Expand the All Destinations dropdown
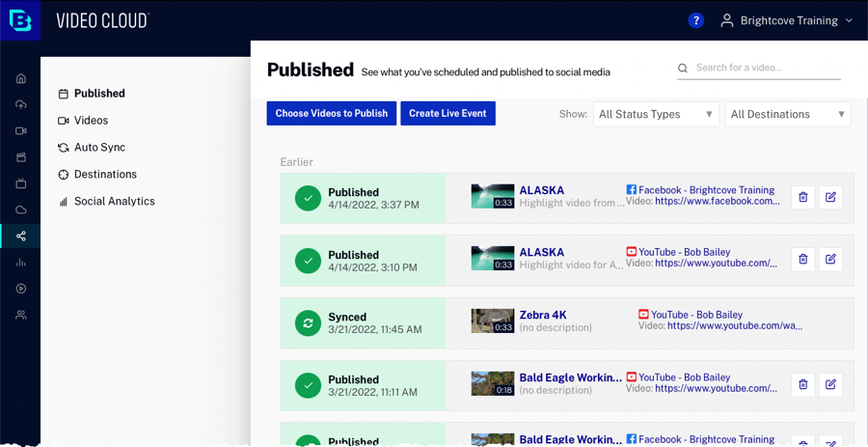This screenshot has width=868, height=447. point(788,114)
